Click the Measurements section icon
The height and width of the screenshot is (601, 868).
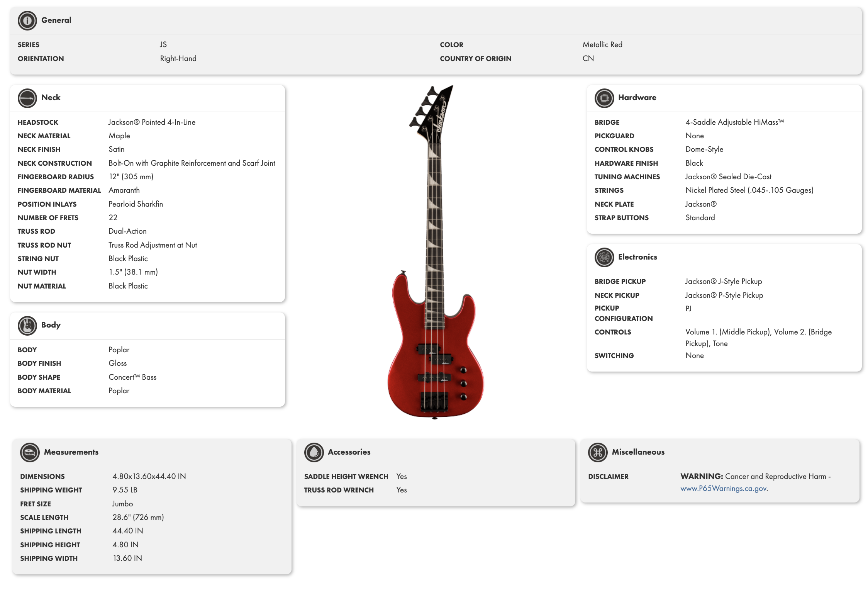click(30, 452)
